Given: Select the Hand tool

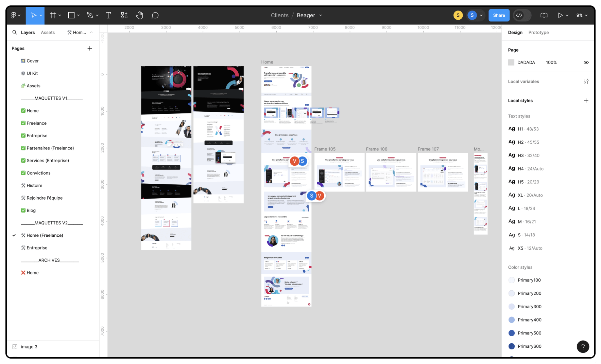Looking at the screenshot, I should coord(139,15).
